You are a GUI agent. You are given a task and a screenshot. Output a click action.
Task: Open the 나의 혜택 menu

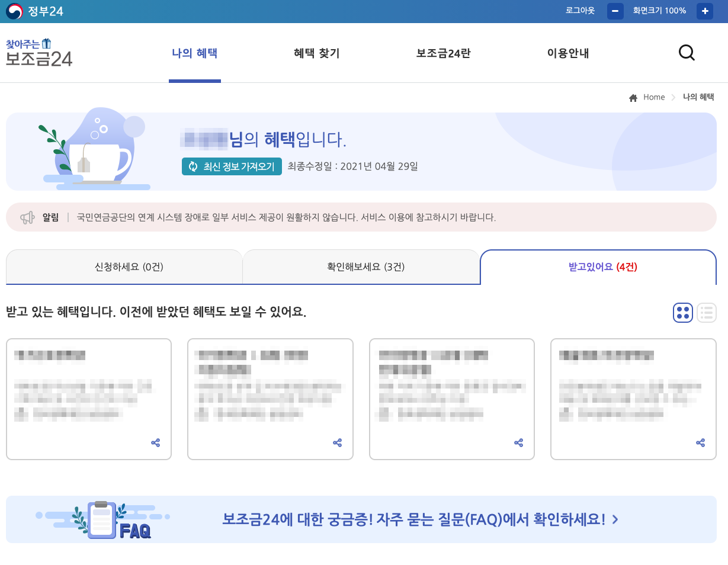[195, 53]
